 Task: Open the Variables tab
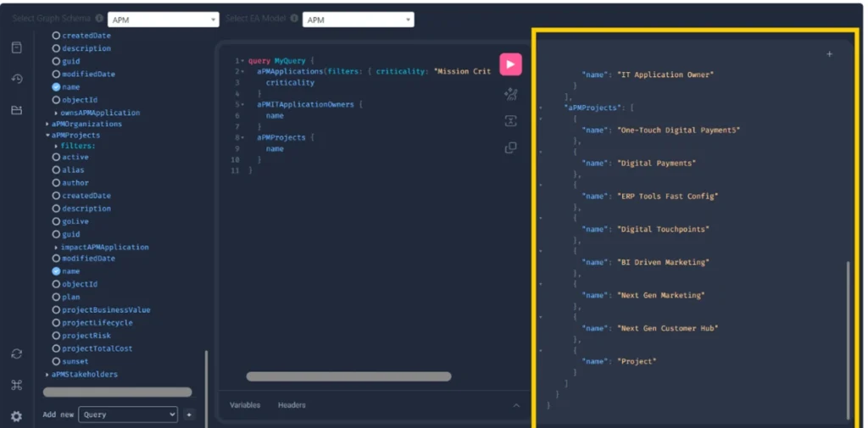(x=245, y=405)
